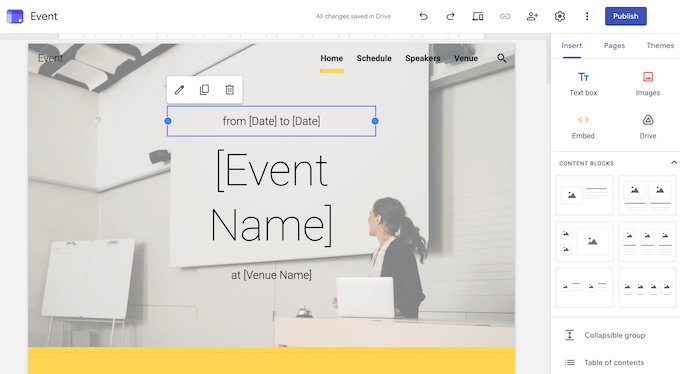This screenshot has height=374, width=680.
Task: Open the Speakers page in site navigation
Action: (423, 58)
